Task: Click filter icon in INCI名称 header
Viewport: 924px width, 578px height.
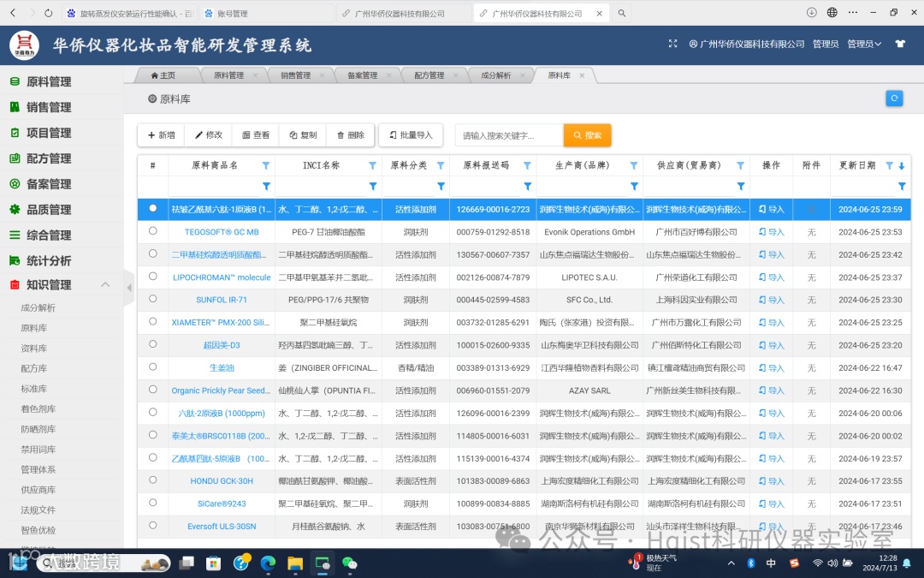Action: point(372,166)
